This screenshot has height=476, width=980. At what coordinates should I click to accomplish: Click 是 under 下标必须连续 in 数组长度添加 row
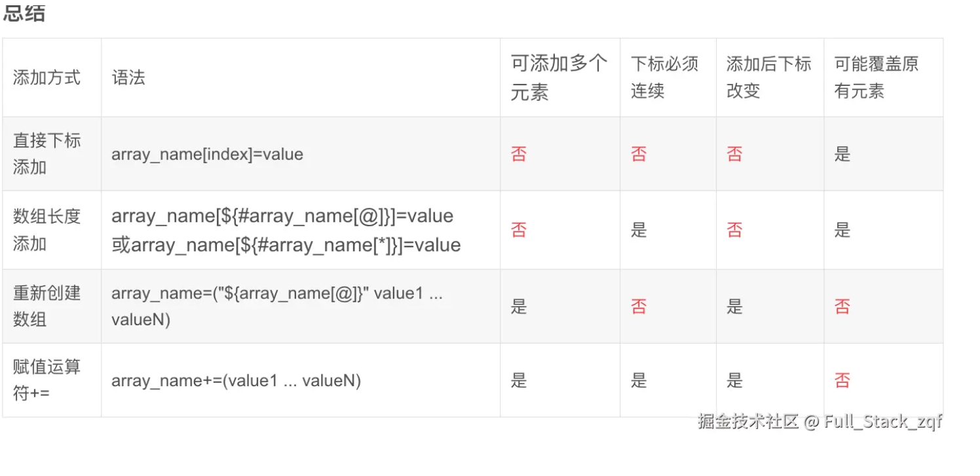click(x=639, y=229)
